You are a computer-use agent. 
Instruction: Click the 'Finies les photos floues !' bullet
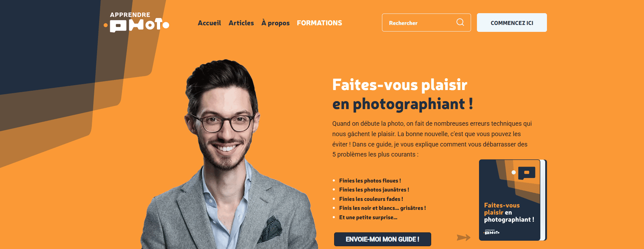[370, 180]
